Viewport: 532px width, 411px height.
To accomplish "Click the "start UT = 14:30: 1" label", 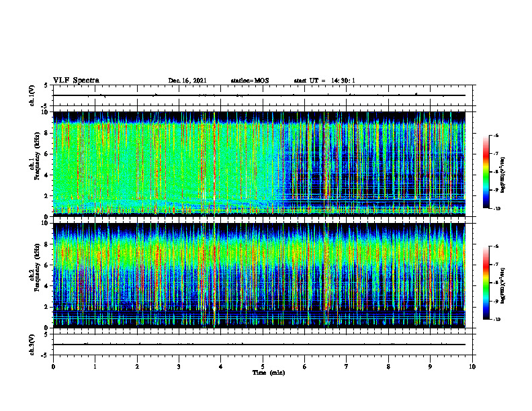I will (x=324, y=81).
